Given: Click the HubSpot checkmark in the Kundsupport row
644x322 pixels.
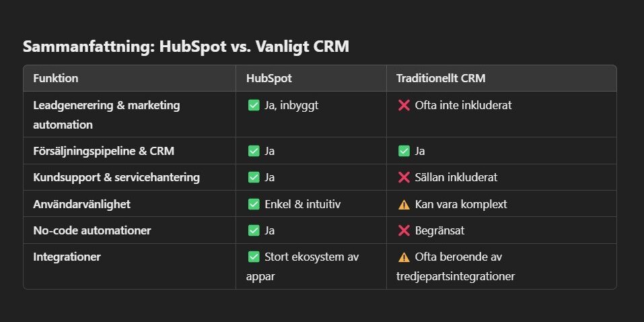Looking at the screenshot, I should click(254, 177).
